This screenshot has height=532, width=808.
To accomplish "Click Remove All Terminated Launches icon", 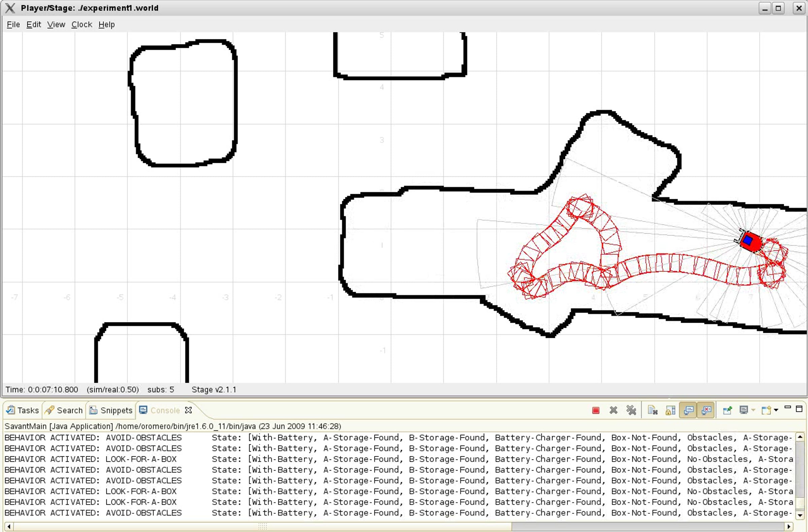I will [x=631, y=411].
